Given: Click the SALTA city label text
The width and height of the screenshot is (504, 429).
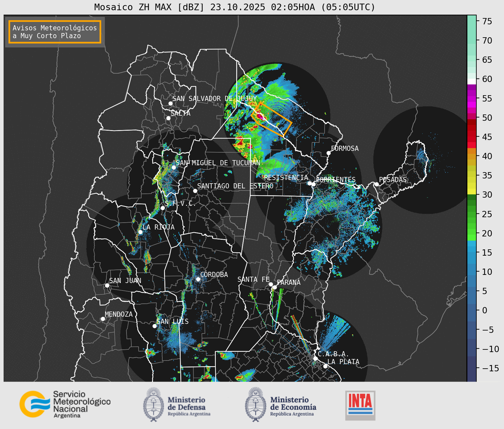Looking at the screenshot, I should click(x=181, y=113).
